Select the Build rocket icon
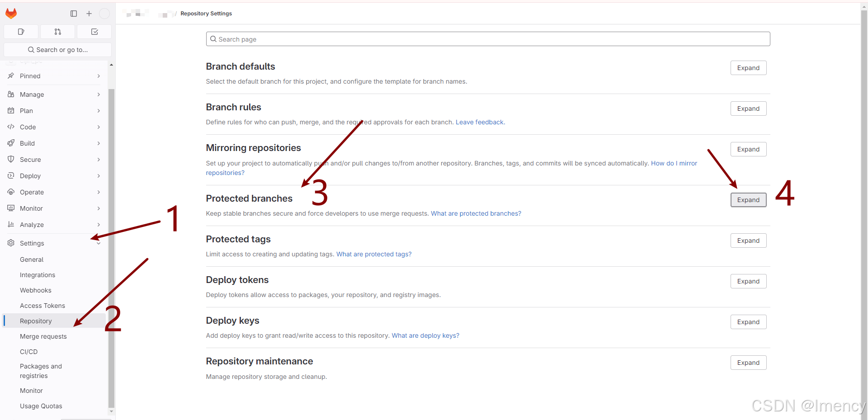Image resolution: width=868 pixels, height=420 pixels. 11,143
